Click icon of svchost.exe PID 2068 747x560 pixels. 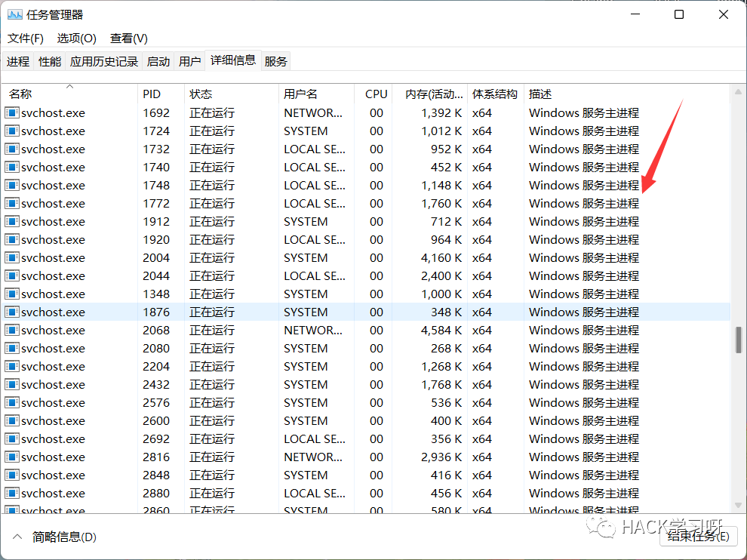[x=12, y=331]
